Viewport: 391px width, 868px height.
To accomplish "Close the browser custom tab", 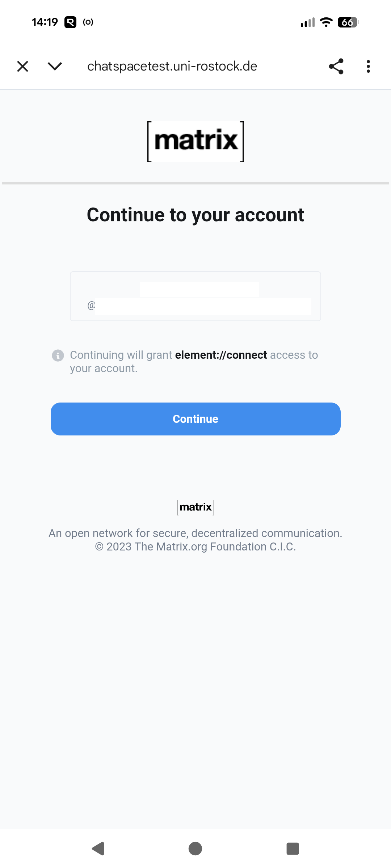I will 22,67.
